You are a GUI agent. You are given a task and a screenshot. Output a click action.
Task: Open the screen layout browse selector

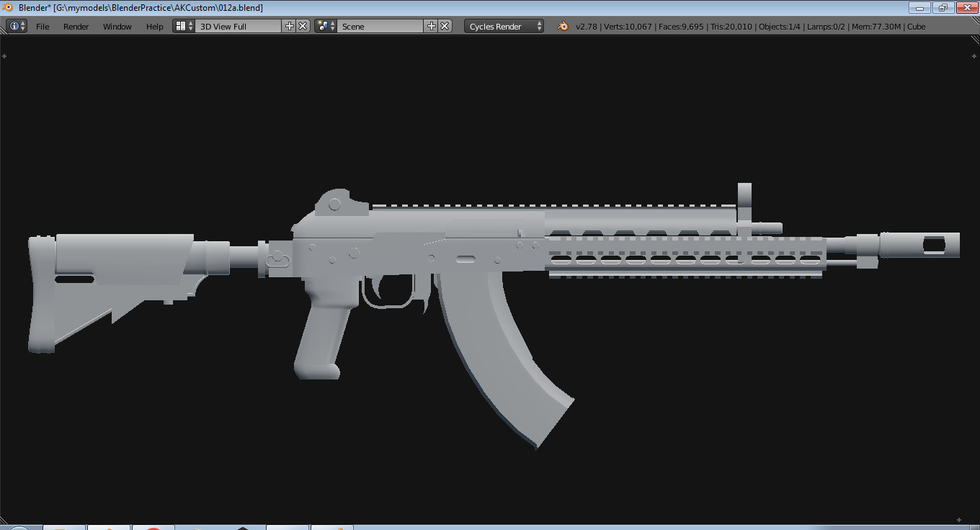184,26
